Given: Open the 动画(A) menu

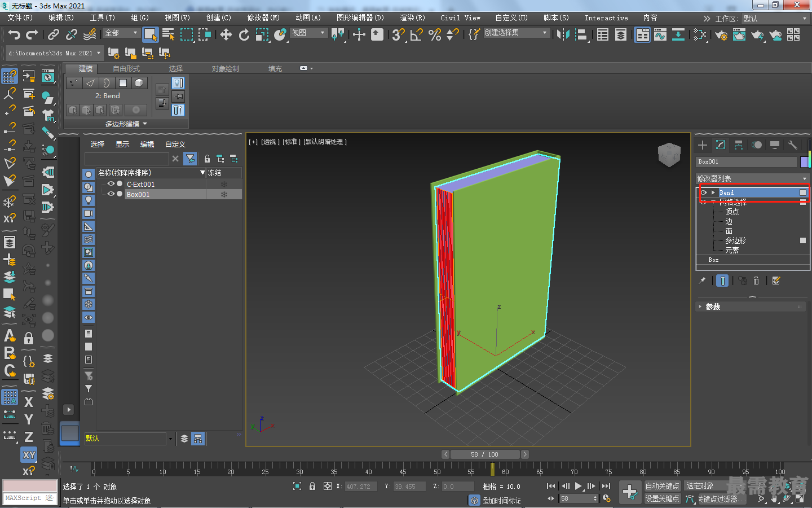Looking at the screenshot, I should (308, 18).
